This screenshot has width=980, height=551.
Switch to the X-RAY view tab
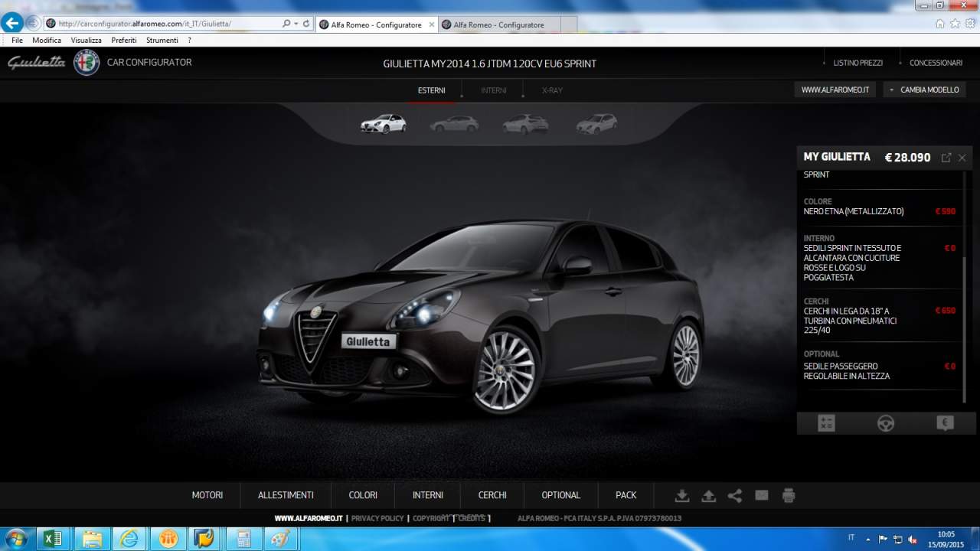click(x=552, y=90)
